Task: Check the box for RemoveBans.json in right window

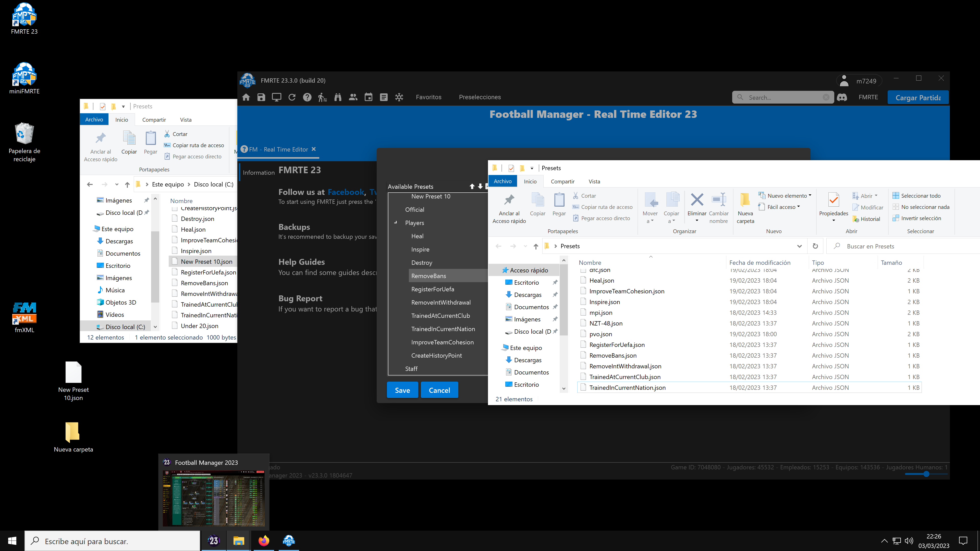Action: [x=583, y=355]
